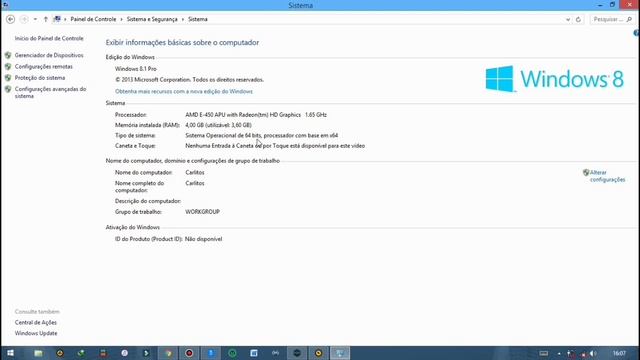Open the touch keyboard tray icon
The width and height of the screenshot is (640, 360).
click(x=544, y=353)
